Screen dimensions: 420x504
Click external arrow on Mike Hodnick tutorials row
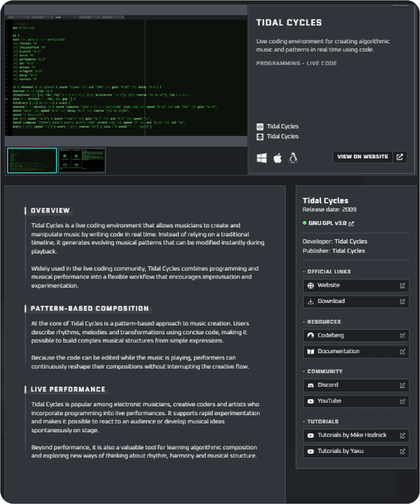[x=402, y=435]
